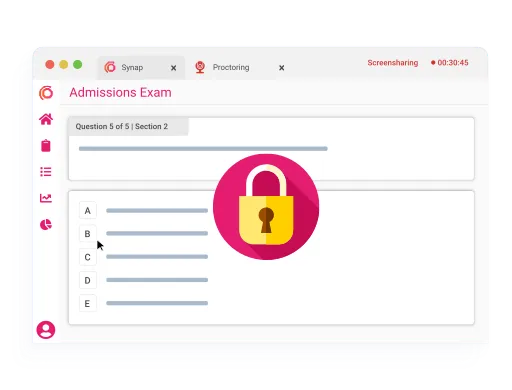512x390 pixels.
Task: Select answer option C
Action: point(88,257)
